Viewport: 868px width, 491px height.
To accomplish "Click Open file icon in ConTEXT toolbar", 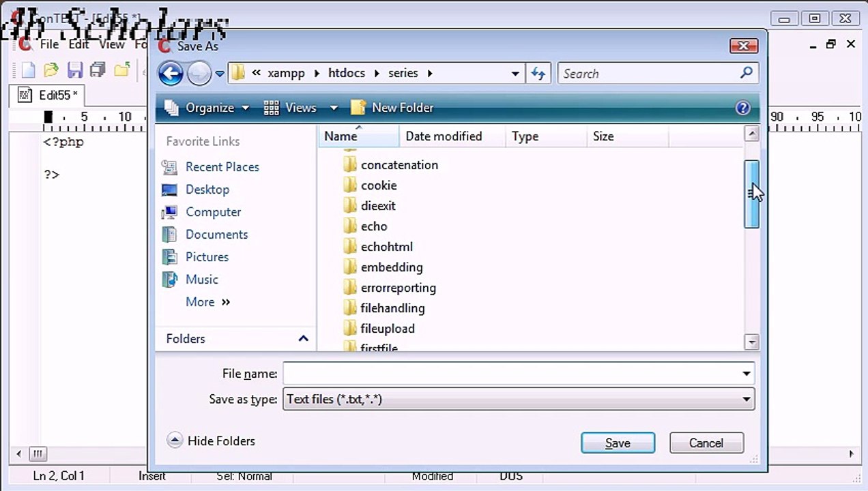I will (51, 70).
